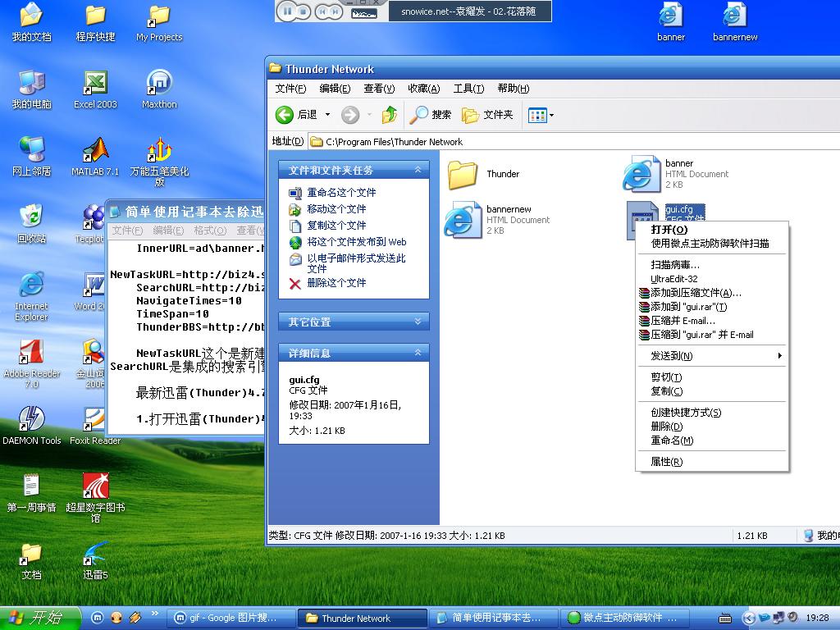
Task: Click 添加到压缩文件(A)... in context menu
Action: click(x=696, y=293)
